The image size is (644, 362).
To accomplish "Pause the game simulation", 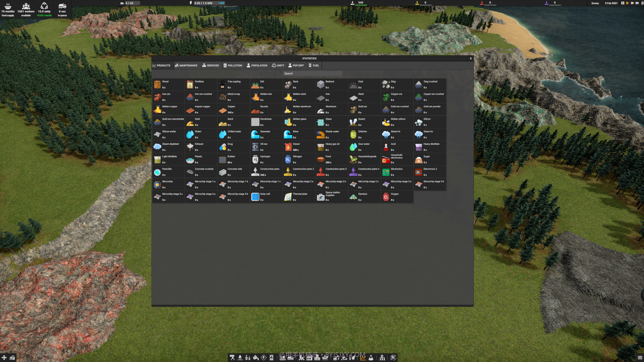I will pyautogui.click(x=623, y=3).
